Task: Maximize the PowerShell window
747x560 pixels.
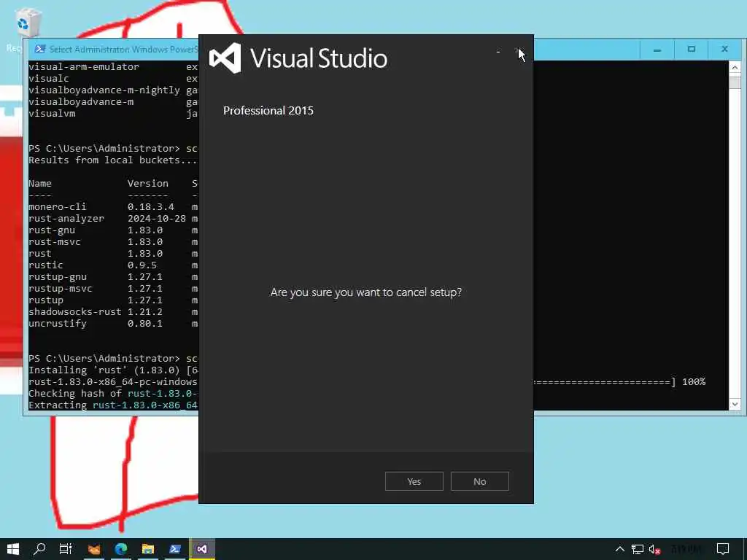Action: point(692,50)
